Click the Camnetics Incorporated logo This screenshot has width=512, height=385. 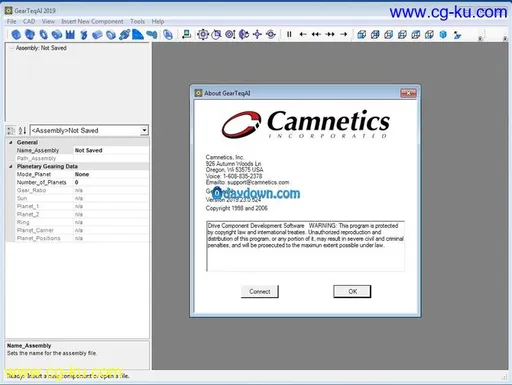tap(306, 124)
